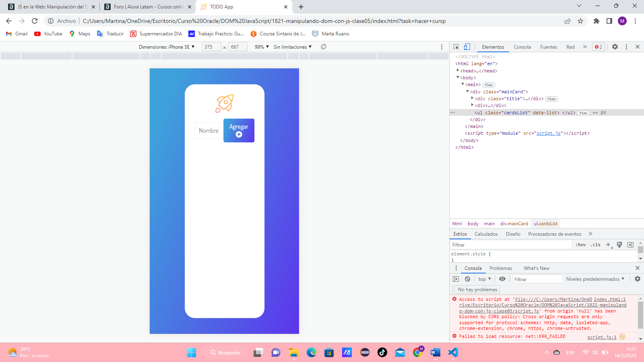
Task: Open Visual Studio Code from taskbar
Action: pos(453,353)
